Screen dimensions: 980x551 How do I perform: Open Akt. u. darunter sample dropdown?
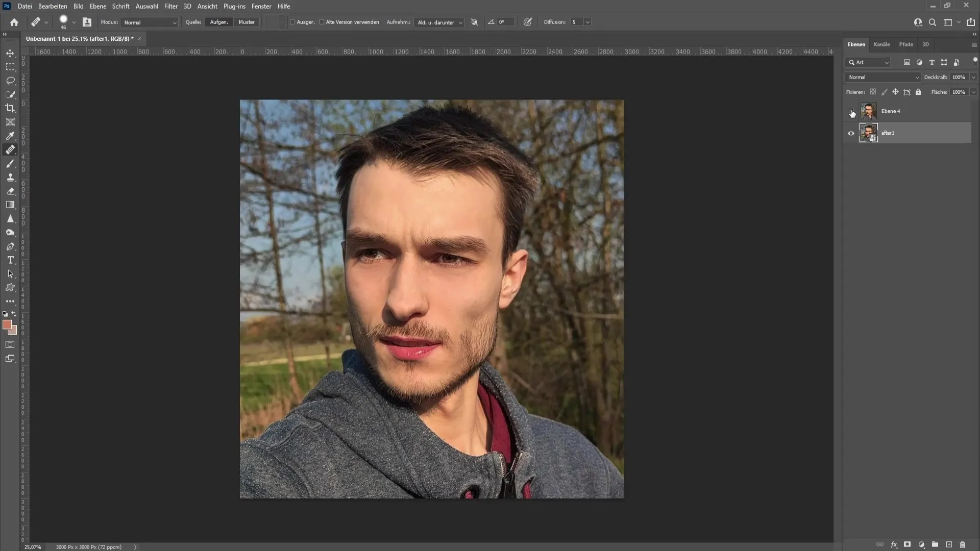tap(438, 21)
